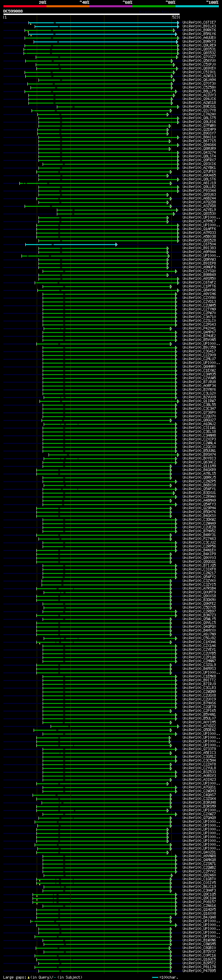
Task: Click the white query sequence bar
Action: [x=91, y=14]
